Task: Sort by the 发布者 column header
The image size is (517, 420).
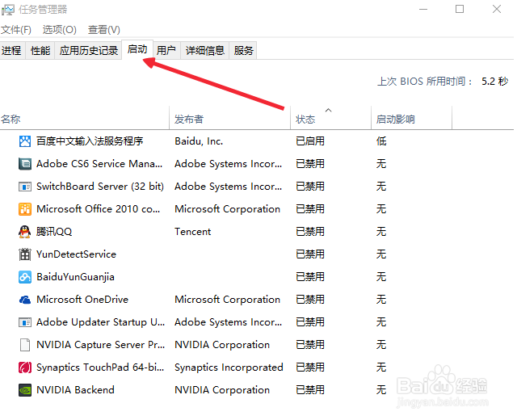Action: pos(229,119)
